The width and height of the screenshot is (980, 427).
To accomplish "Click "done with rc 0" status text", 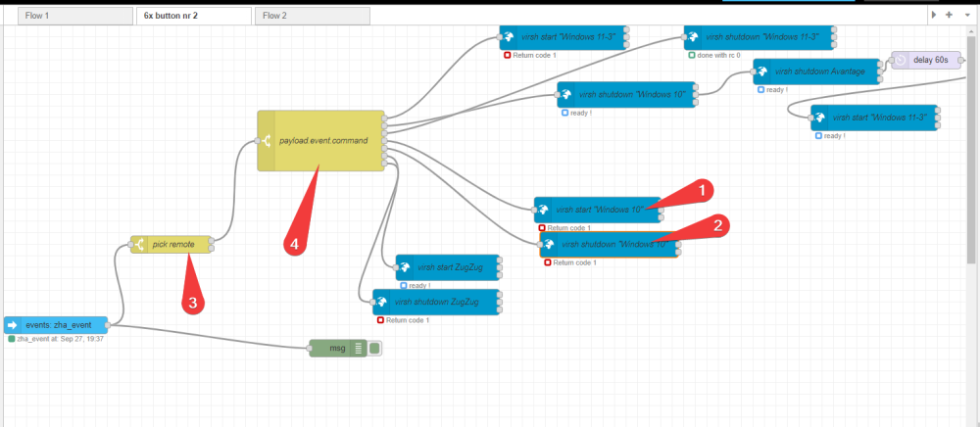I will 718,55.
